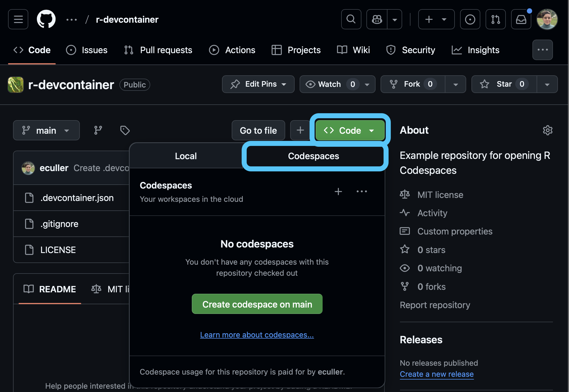The height and width of the screenshot is (392, 569).
Task: Open the .devcontainer.json file
Action: [77, 198]
